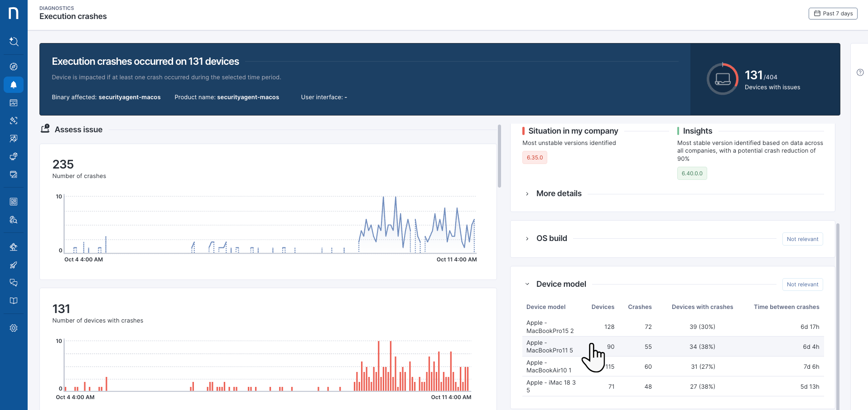The width and height of the screenshot is (868, 410).
Task: Open the search icon in sidebar
Action: tap(14, 42)
